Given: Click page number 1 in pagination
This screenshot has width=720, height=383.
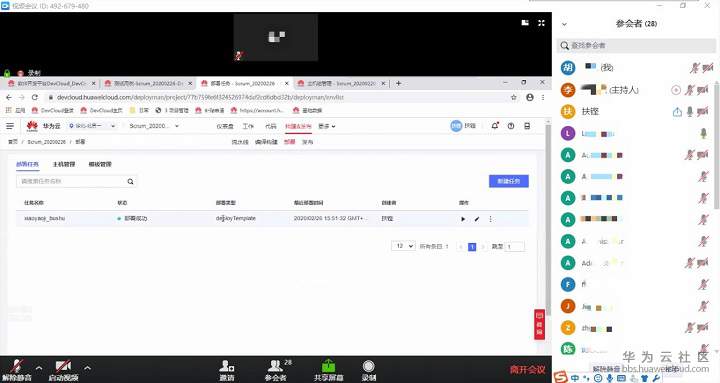Looking at the screenshot, I should pyautogui.click(x=472, y=247).
